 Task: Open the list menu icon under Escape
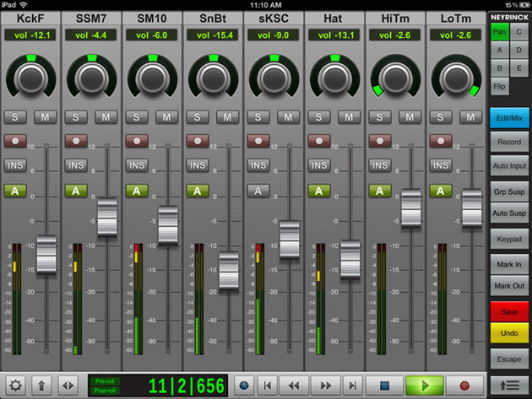[x=509, y=386]
